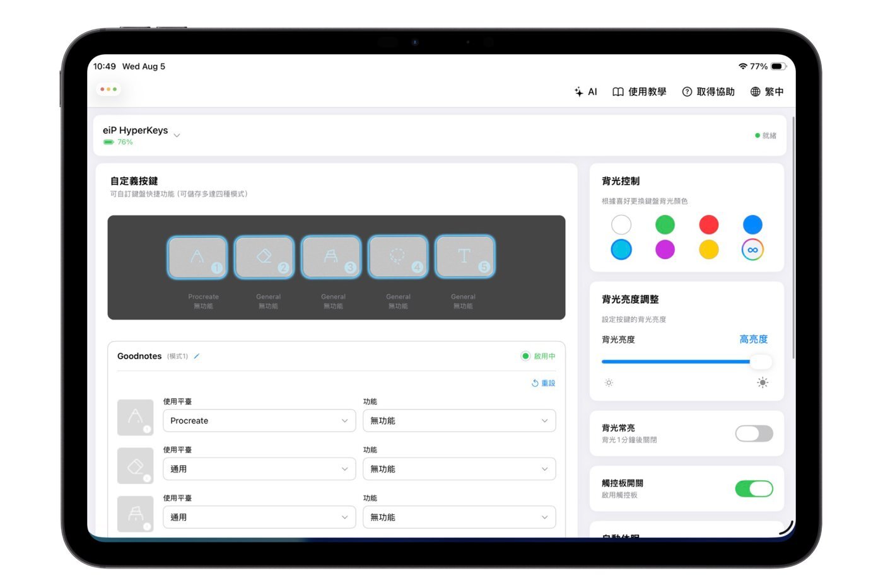The width and height of the screenshot is (883, 588).
Task: Expand the eiP HyperKeys device chevron
Action: pos(177,135)
